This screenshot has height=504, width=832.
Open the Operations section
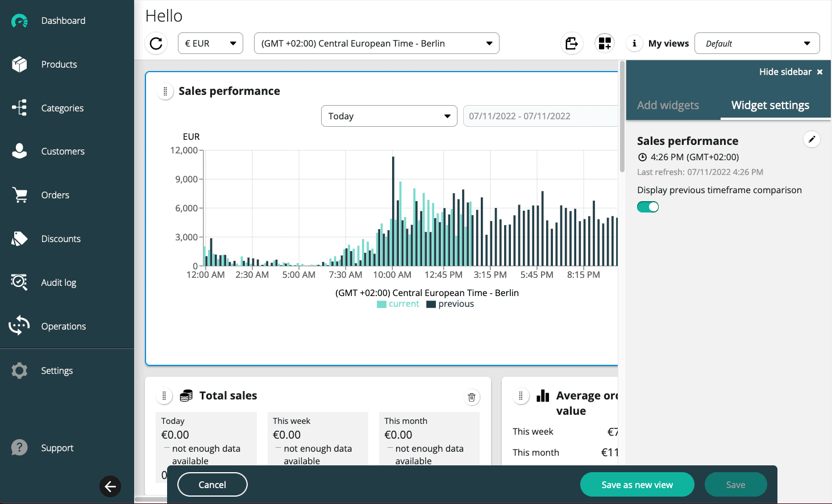(63, 326)
